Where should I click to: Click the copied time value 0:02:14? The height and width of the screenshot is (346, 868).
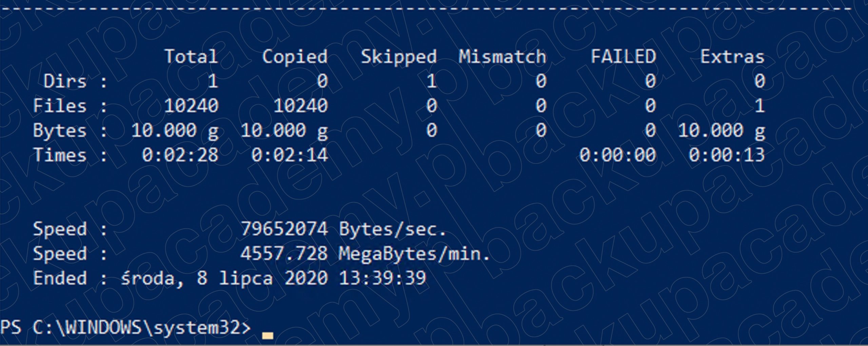tap(290, 155)
